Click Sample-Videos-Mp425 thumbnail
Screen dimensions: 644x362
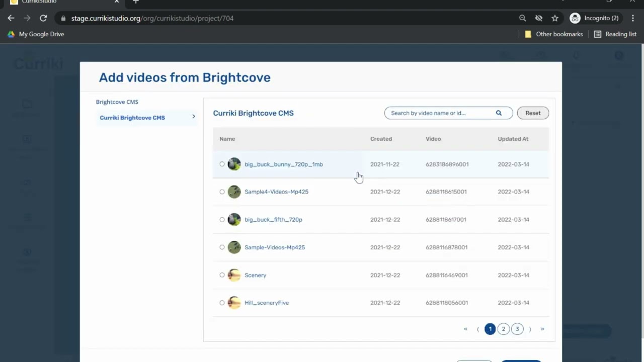(x=234, y=247)
